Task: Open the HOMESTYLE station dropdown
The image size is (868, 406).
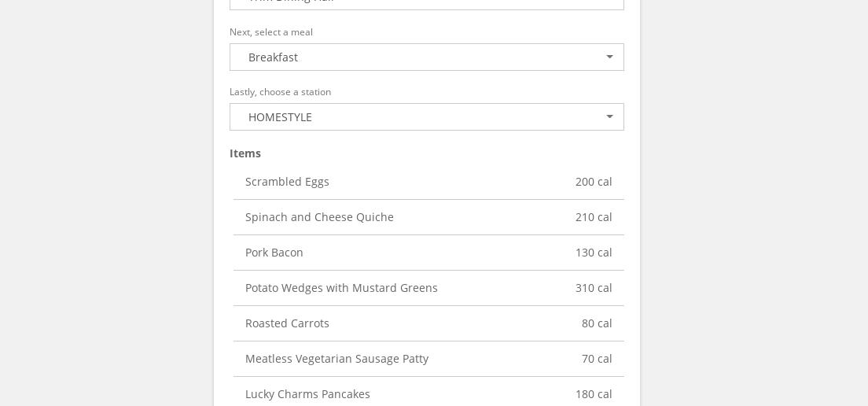Action: [426, 117]
